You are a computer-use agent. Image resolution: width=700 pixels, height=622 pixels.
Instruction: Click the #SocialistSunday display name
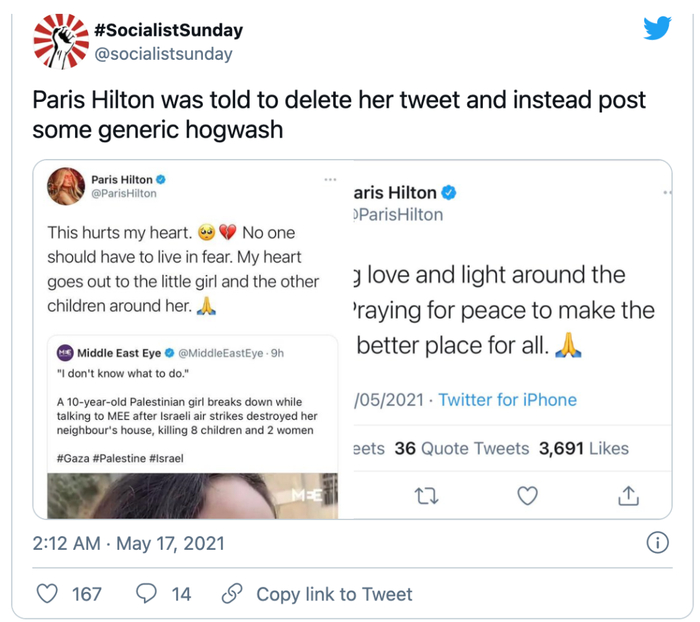(x=168, y=30)
